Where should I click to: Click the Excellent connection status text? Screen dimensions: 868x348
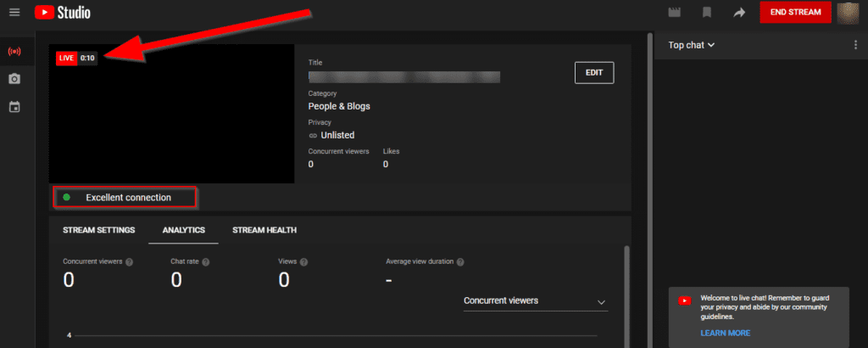(x=129, y=198)
